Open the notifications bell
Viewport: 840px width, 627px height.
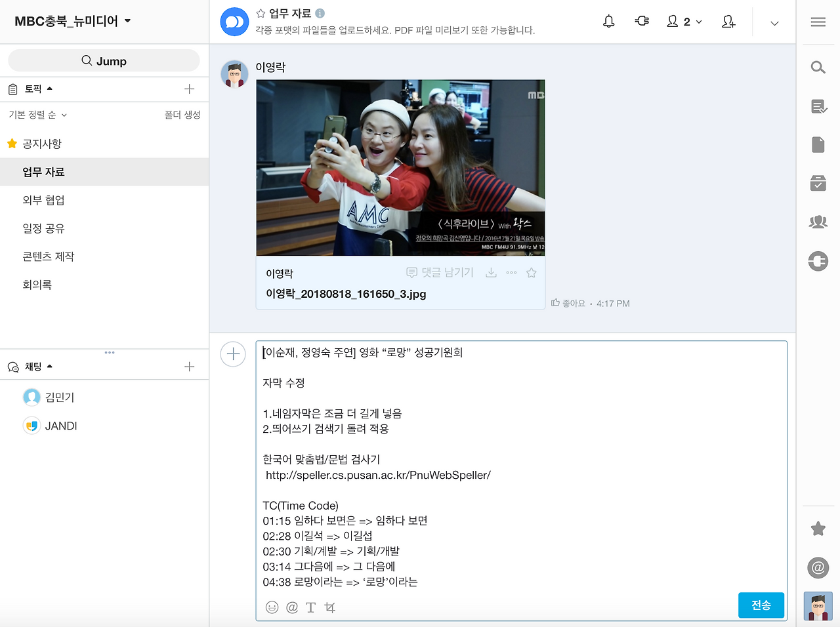[x=608, y=21]
